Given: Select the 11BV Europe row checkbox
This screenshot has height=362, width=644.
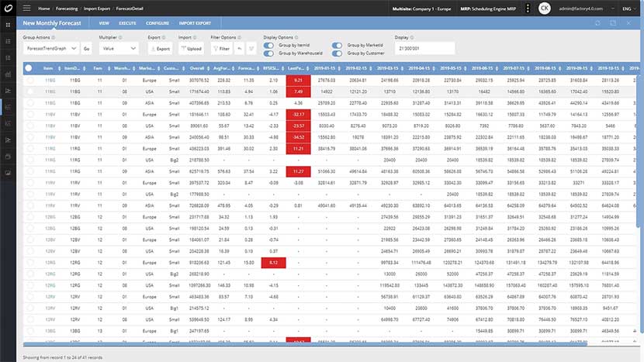Looking at the screenshot, I should coord(30,114).
